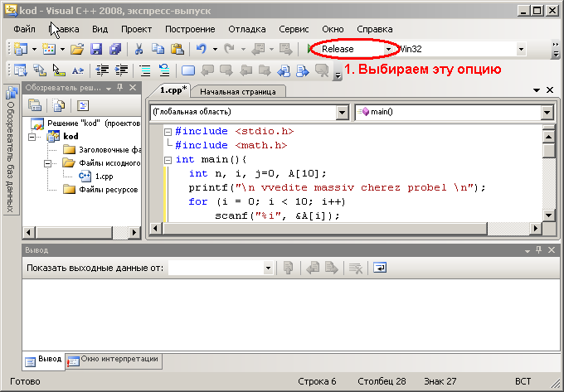Viewport: 564px width, 392px height.
Task: Close the 1.cpp editor document
Action: point(550,90)
